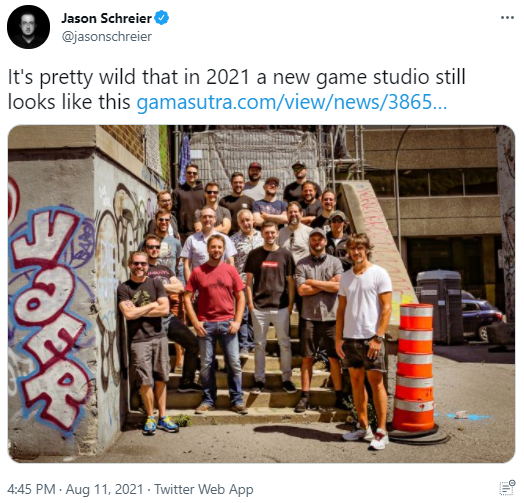Screen dimensions: 524x503
Task: Click the orange traffic cone in photo
Action: (x=414, y=368)
